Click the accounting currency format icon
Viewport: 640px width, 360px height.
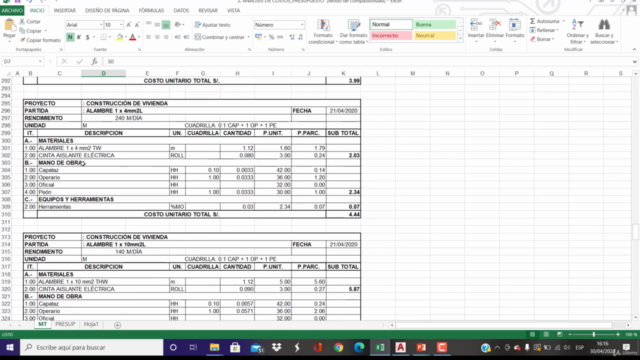pyautogui.click(x=258, y=37)
